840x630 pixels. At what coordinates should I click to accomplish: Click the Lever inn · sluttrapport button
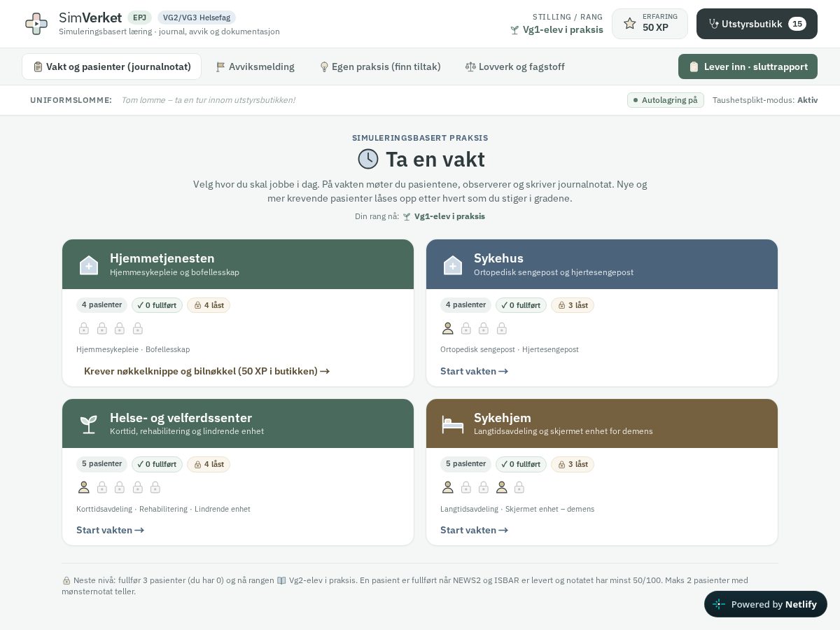pos(748,66)
